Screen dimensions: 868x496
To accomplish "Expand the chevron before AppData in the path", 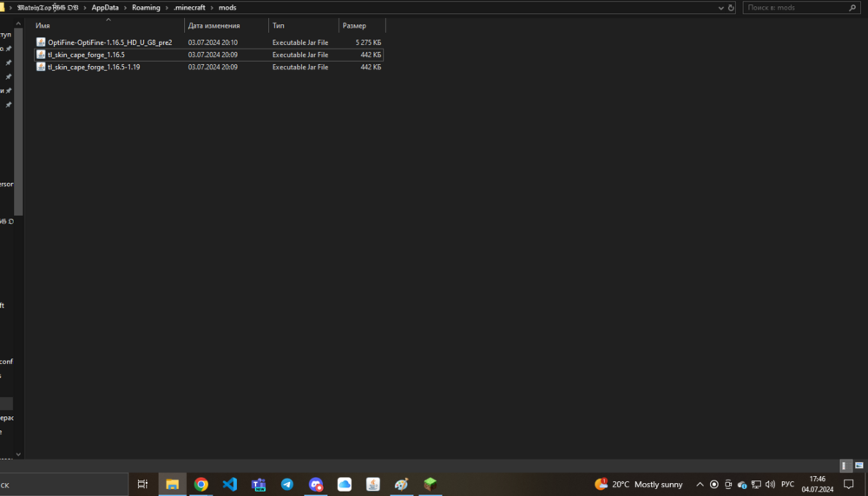I will pyautogui.click(x=85, y=8).
